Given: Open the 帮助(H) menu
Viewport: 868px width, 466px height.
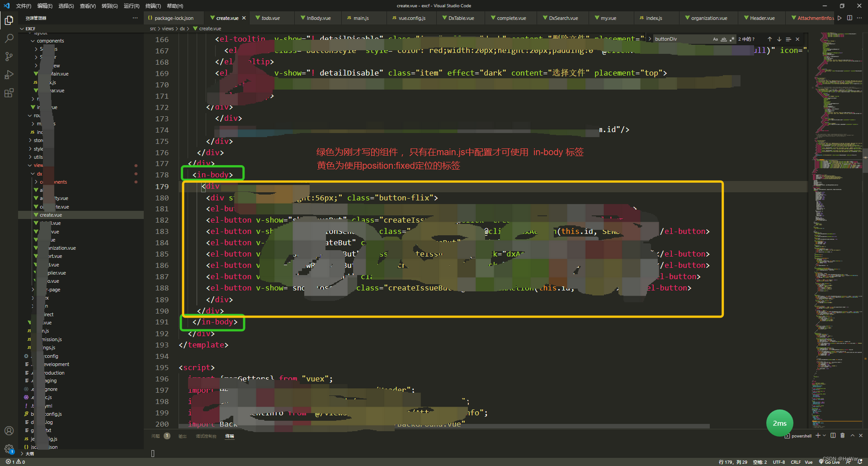Looking at the screenshot, I should coord(175,6).
